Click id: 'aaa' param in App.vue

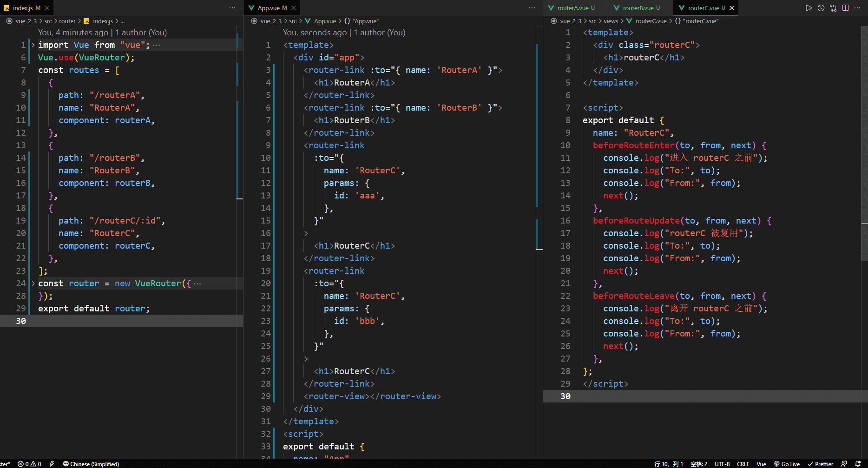coord(359,196)
